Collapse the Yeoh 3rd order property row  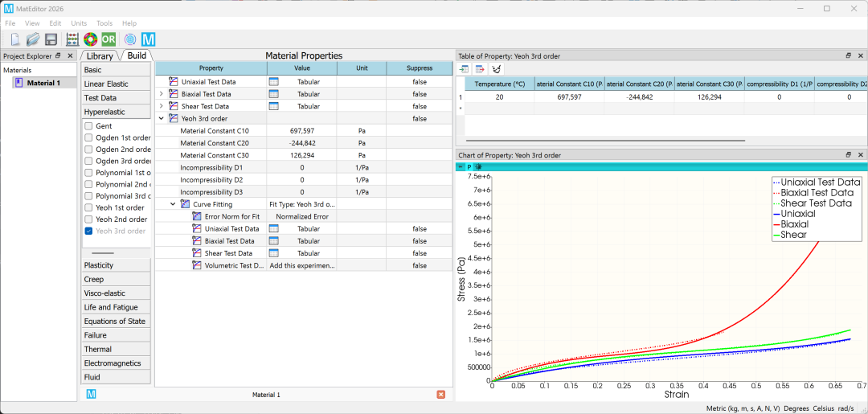click(161, 118)
